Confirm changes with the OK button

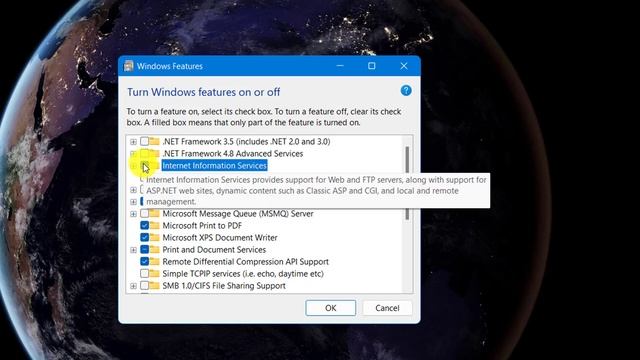click(x=331, y=308)
